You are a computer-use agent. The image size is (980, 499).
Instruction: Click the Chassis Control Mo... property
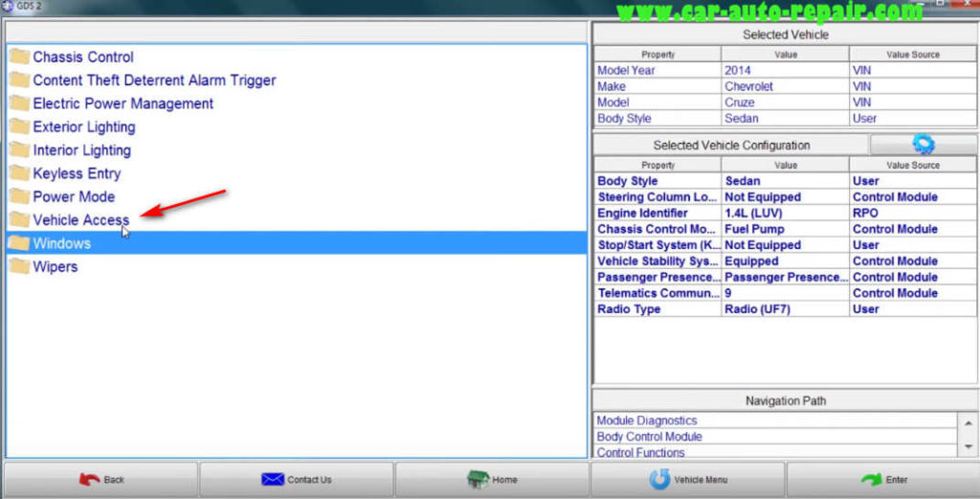coord(657,229)
